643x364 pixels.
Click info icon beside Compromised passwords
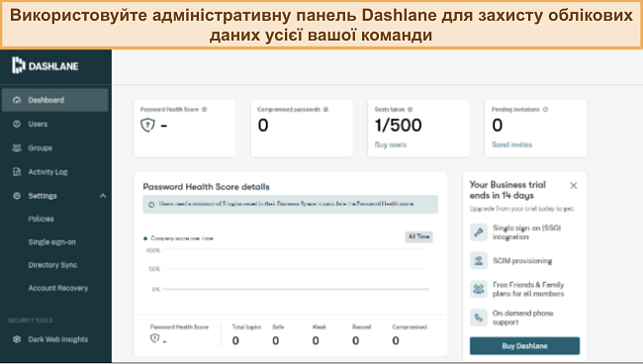tap(326, 110)
